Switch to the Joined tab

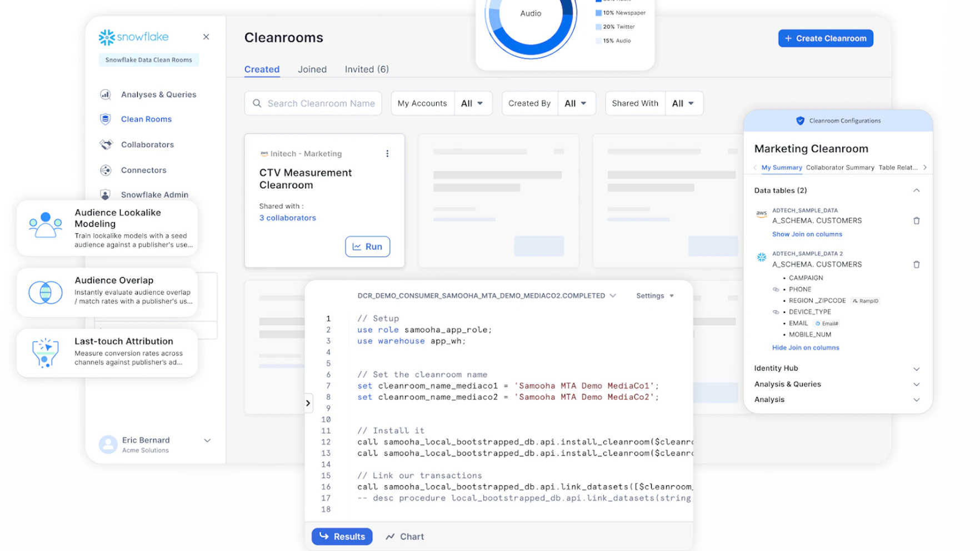point(312,69)
